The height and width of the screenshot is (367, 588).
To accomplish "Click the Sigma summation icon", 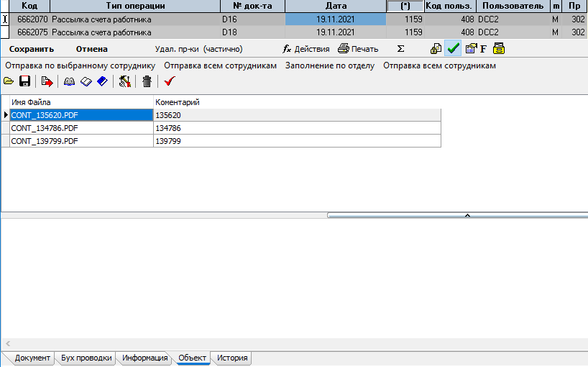I will point(400,49).
